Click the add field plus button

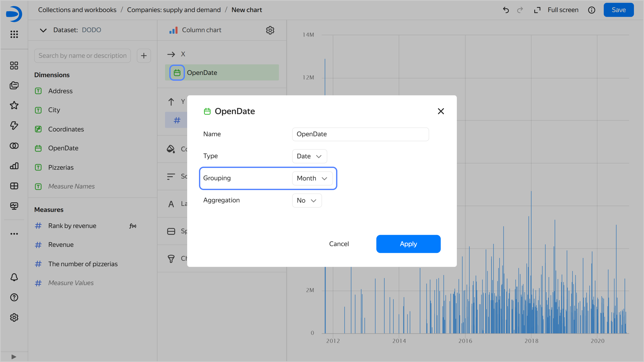(144, 56)
